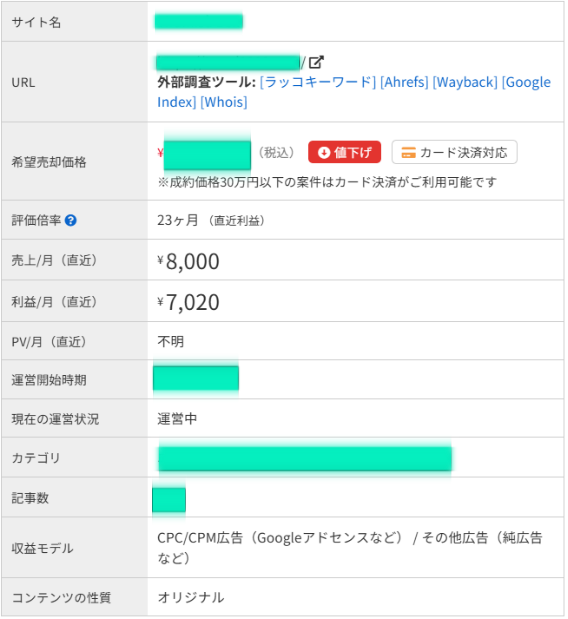This screenshot has height=619, width=568.
Task: Open the Ahrefs link
Action: pyautogui.click(x=405, y=83)
